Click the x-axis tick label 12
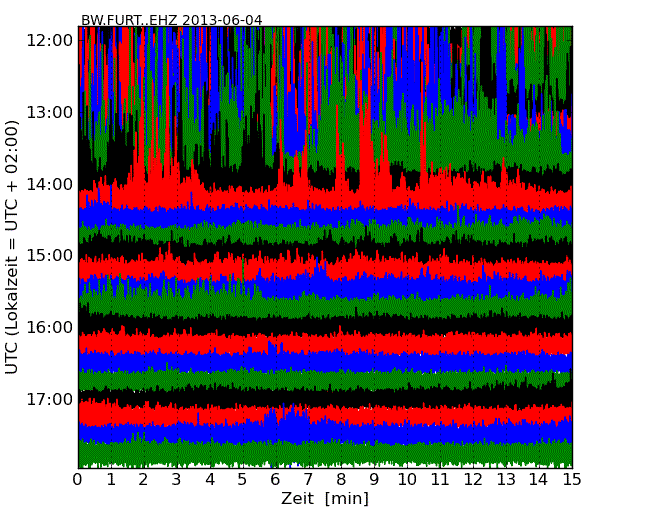The height and width of the screenshot is (520, 650). pyautogui.click(x=473, y=480)
